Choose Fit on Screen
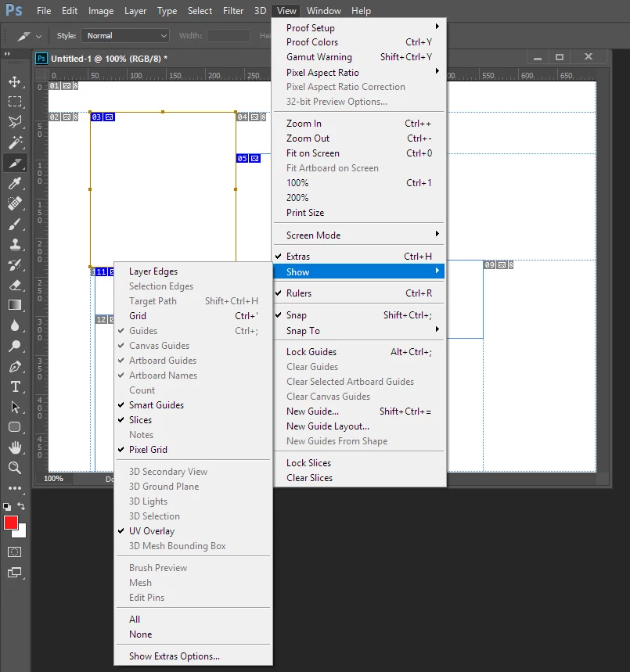Viewport: 630px width, 672px height. 358,153
